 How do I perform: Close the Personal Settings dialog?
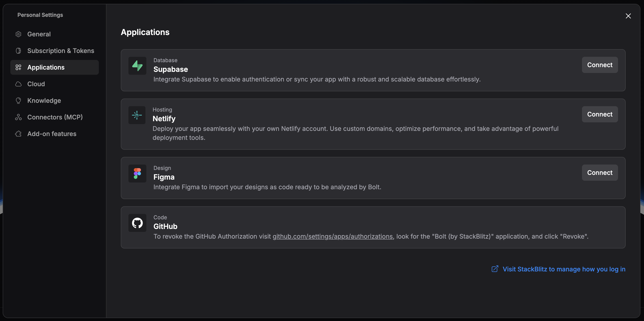pos(628,16)
